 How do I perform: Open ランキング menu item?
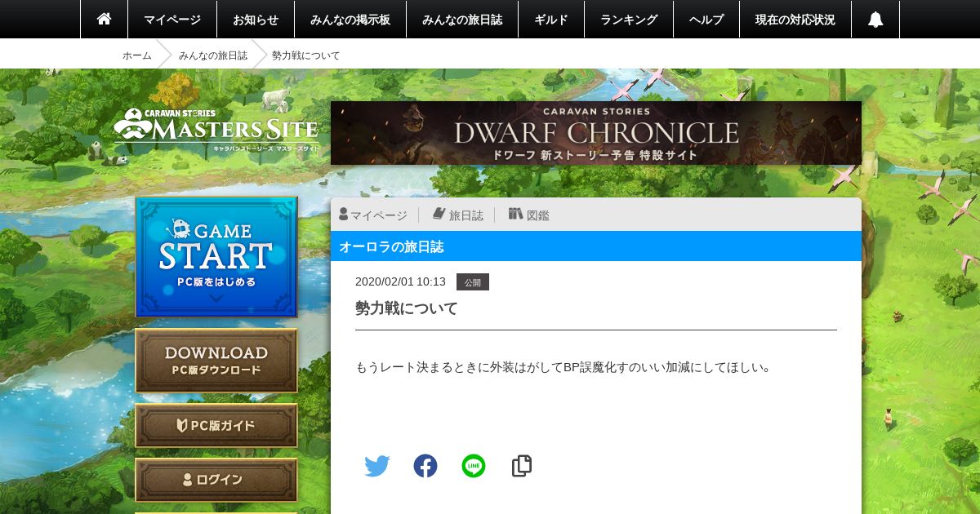[629, 19]
